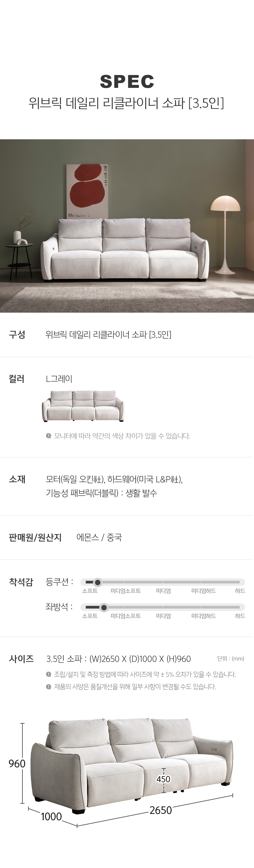Click the info icon beside the ±5% size note
Image resolution: width=254 pixels, height=868 pixels.
click(48, 674)
